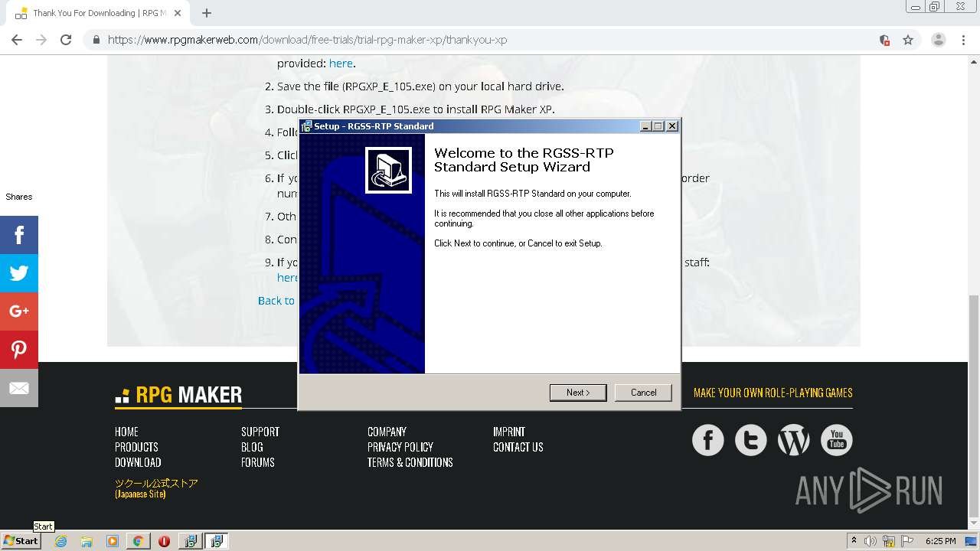Open the Japanese Site store link
Image resolution: width=980 pixels, height=551 pixels.
pyautogui.click(x=156, y=488)
